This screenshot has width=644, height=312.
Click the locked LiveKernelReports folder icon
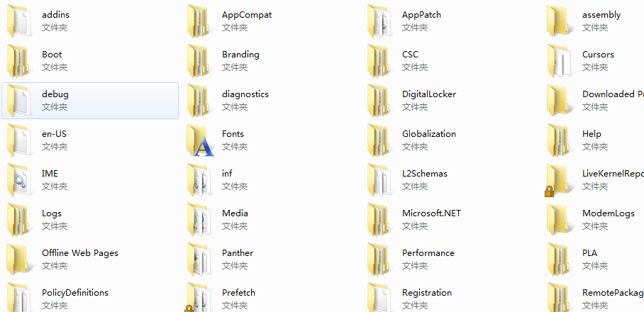[560, 180]
